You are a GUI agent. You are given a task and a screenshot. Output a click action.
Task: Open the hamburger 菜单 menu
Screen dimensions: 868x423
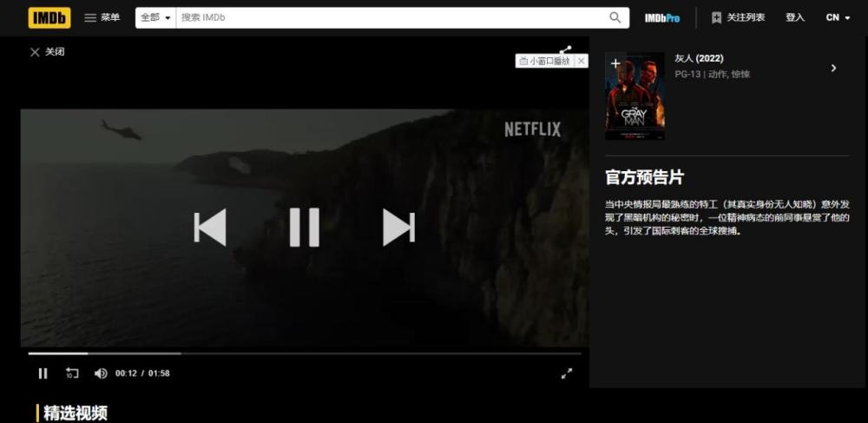click(x=102, y=17)
